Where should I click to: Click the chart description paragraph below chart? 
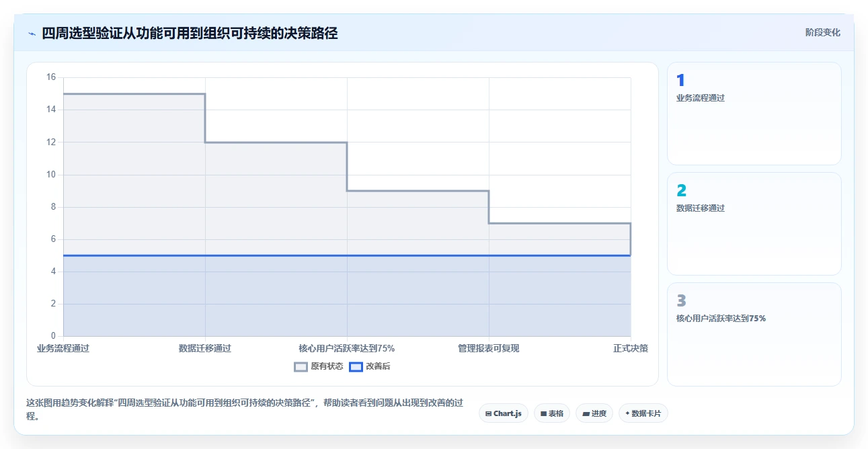click(x=245, y=409)
